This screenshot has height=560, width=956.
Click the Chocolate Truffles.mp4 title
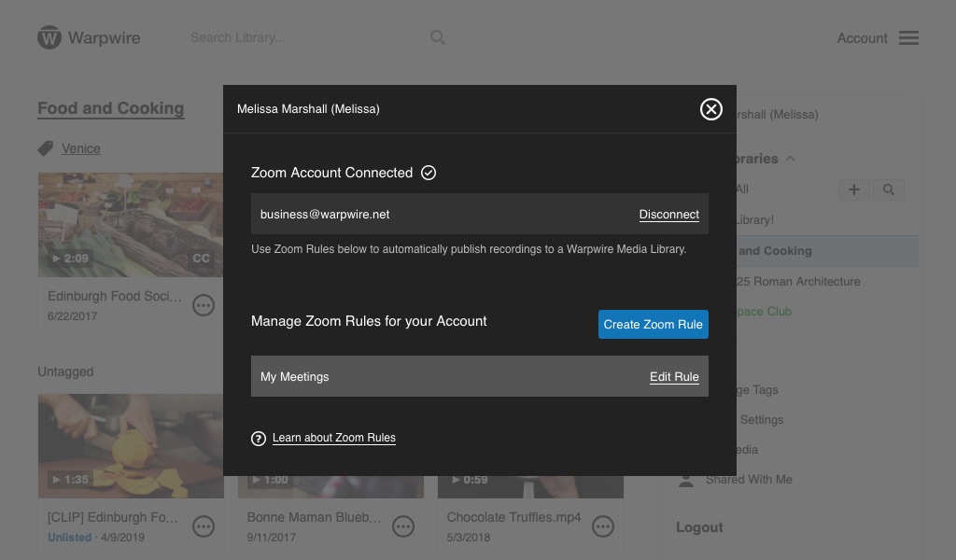click(x=513, y=517)
